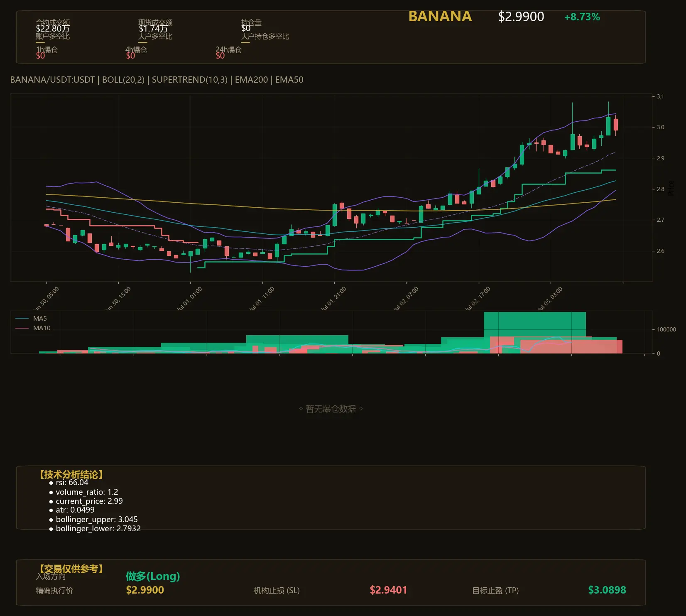This screenshot has height=616, width=686.
Task: Click the $2.9900 precise execution price
Action: 145,590
